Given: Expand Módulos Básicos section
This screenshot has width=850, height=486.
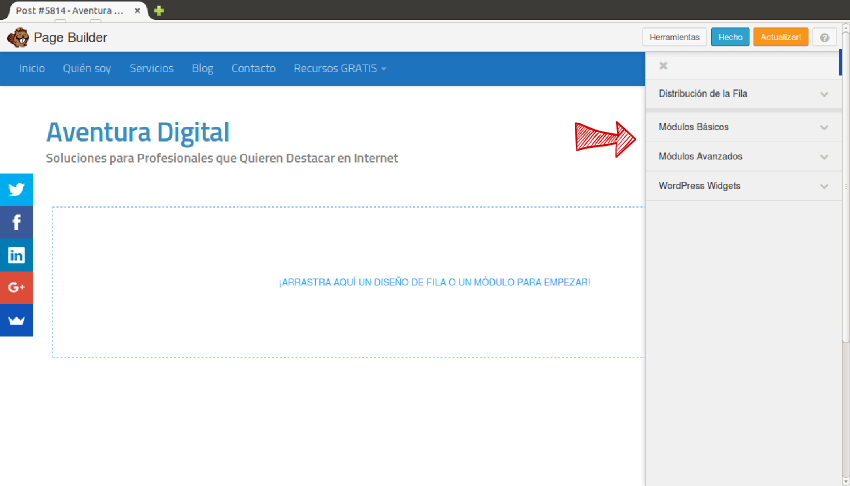Looking at the screenshot, I should pyautogui.click(x=741, y=127).
